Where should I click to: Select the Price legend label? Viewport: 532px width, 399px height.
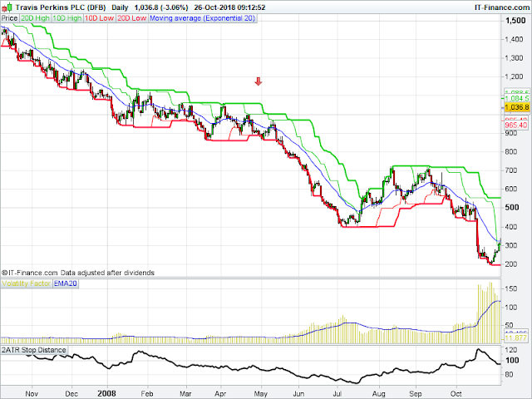tap(10, 18)
